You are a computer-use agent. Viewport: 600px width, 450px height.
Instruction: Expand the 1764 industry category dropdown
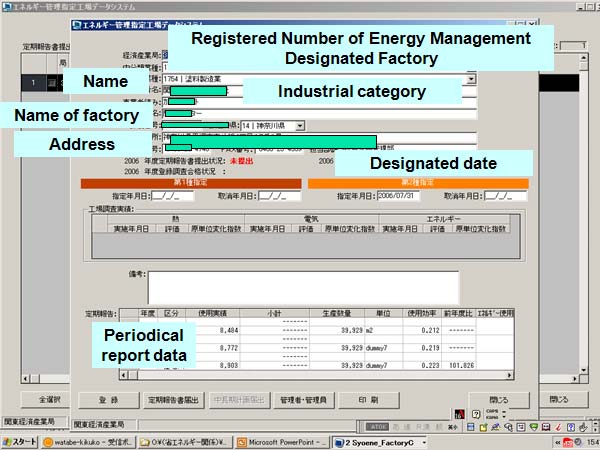pos(472,79)
